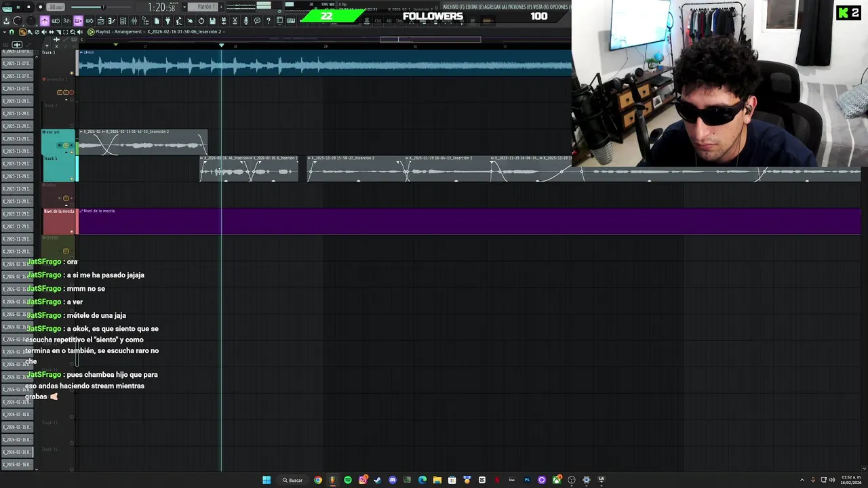
Task: Click the undo history circular arrow icon
Action: [201, 21]
